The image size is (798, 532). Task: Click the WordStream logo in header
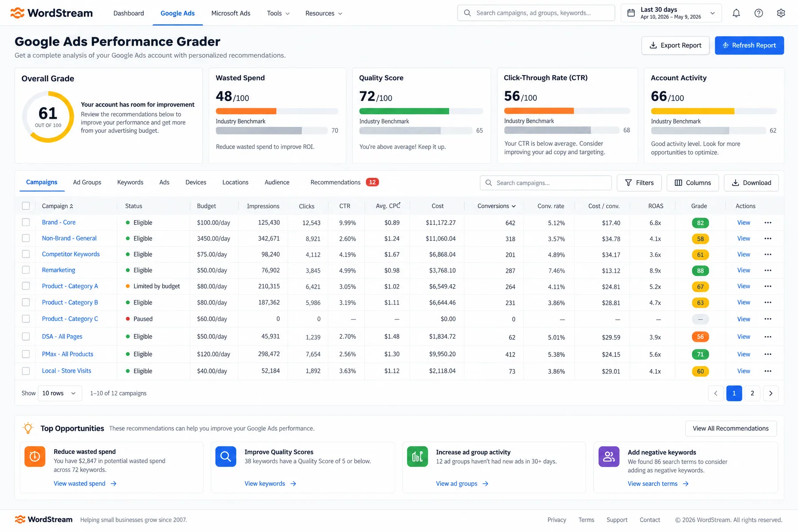pyautogui.click(x=51, y=13)
